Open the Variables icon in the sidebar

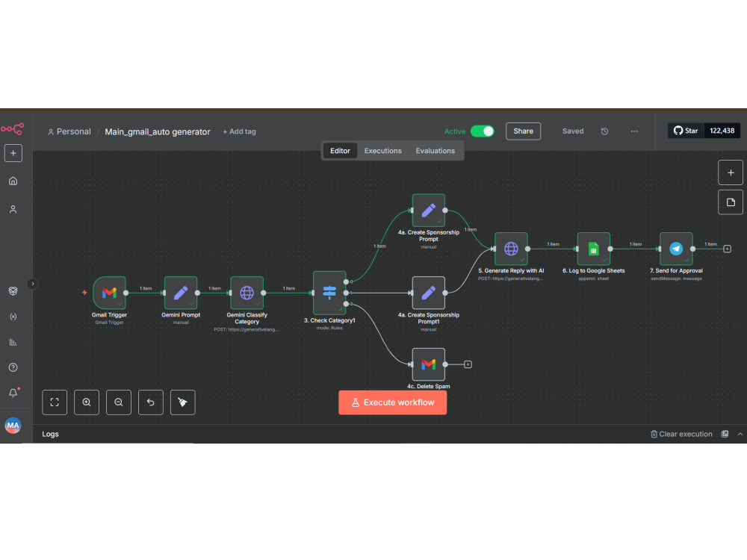pos(13,317)
